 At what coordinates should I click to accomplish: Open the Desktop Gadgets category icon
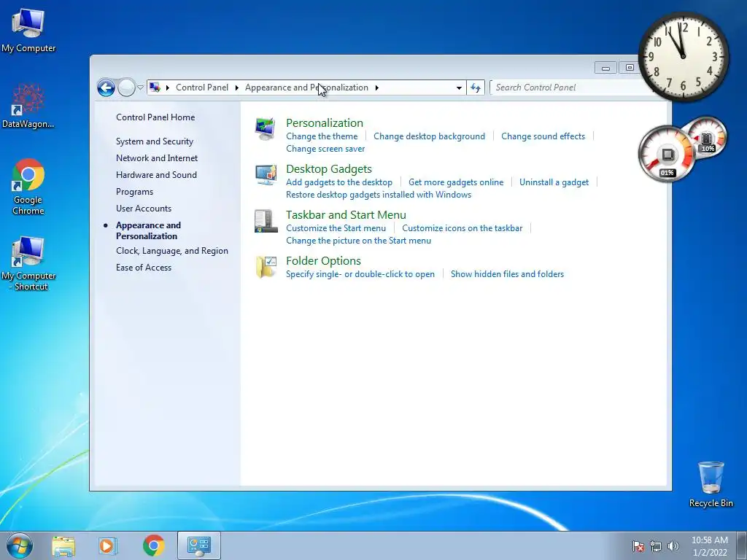pos(266,175)
